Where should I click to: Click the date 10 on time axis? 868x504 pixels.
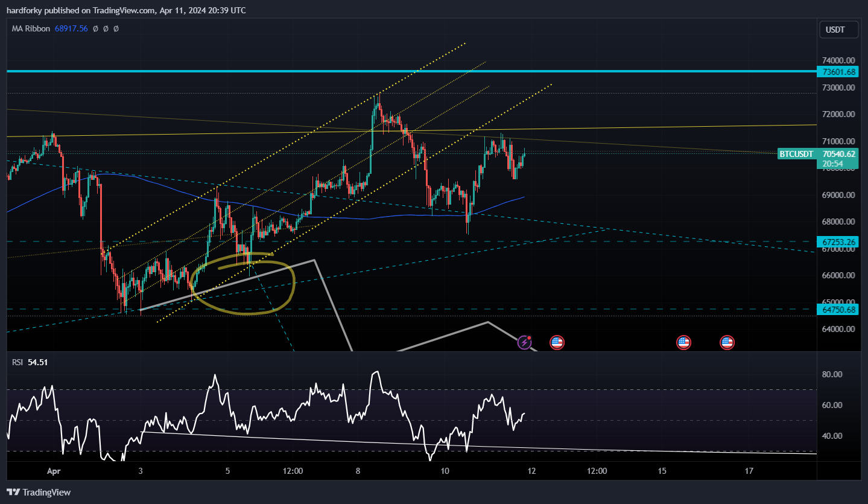tap(445, 470)
